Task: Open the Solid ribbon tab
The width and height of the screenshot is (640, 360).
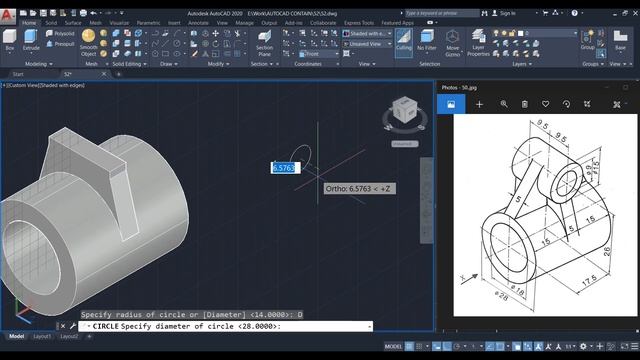Action: [51, 23]
